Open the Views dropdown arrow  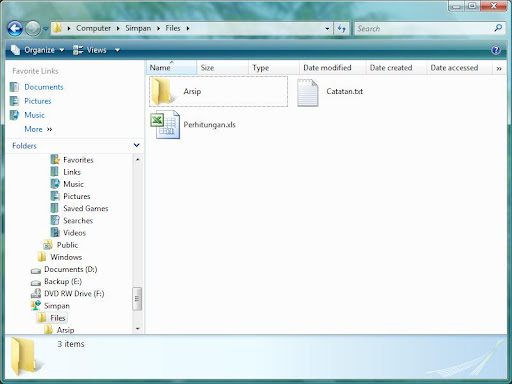point(117,50)
